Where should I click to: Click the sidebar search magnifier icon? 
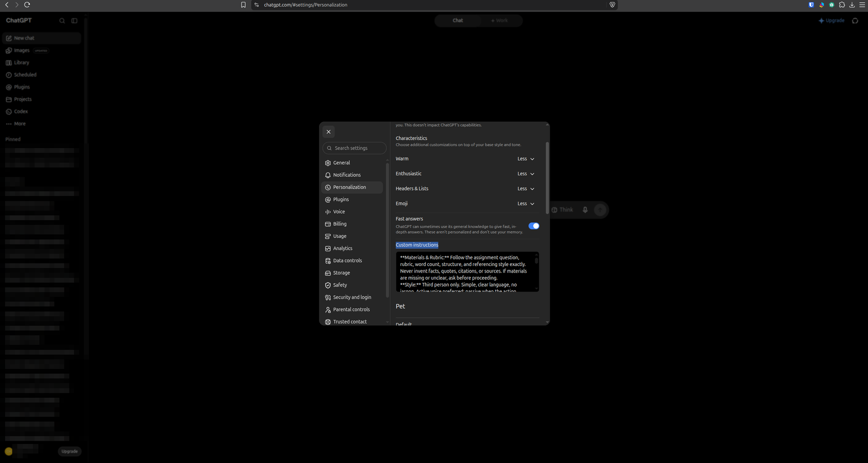pyautogui.click(x=62, y=21)
